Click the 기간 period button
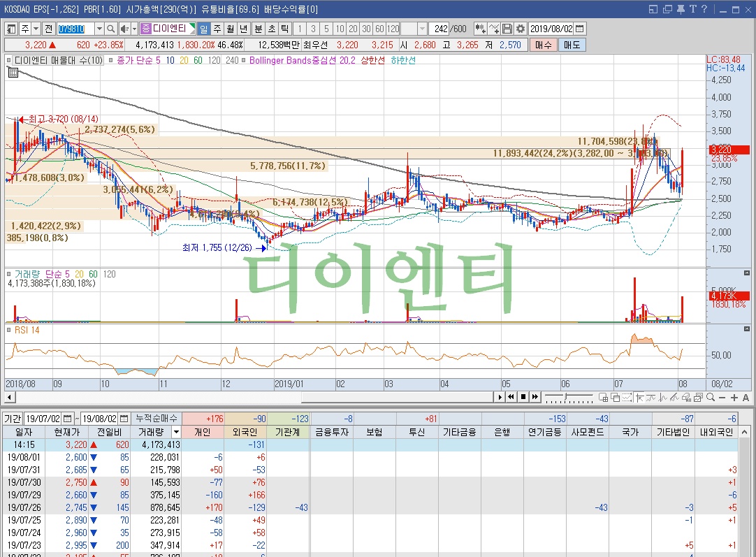The image size is (756, 557). (x=13, y=419)
